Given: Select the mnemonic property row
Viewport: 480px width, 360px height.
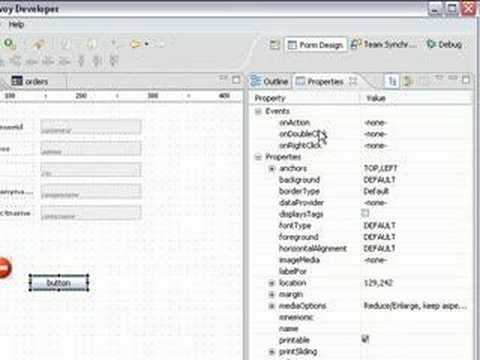Looking at the screenshot, I should pos(362,317).
